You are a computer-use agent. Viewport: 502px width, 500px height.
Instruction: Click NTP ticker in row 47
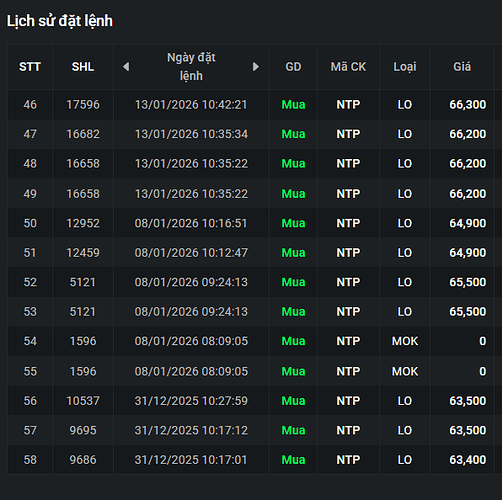[x=348, y=134]
